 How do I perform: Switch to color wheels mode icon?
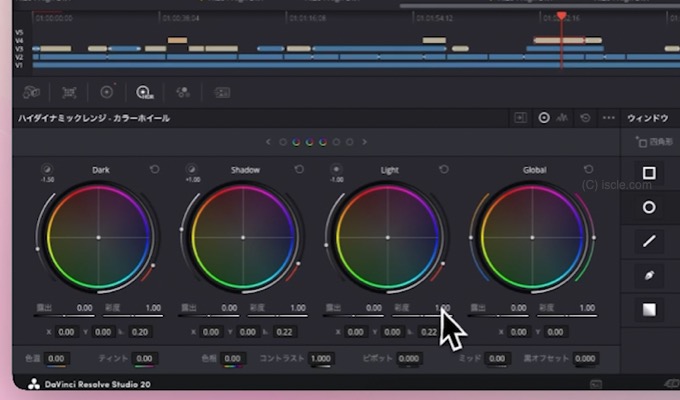[x=544, y=118]
